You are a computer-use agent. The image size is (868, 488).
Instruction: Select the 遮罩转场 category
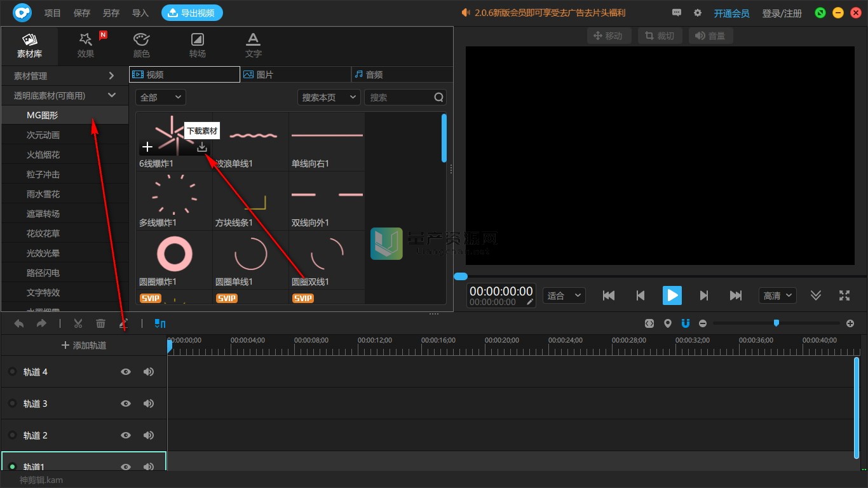(65, 213)
